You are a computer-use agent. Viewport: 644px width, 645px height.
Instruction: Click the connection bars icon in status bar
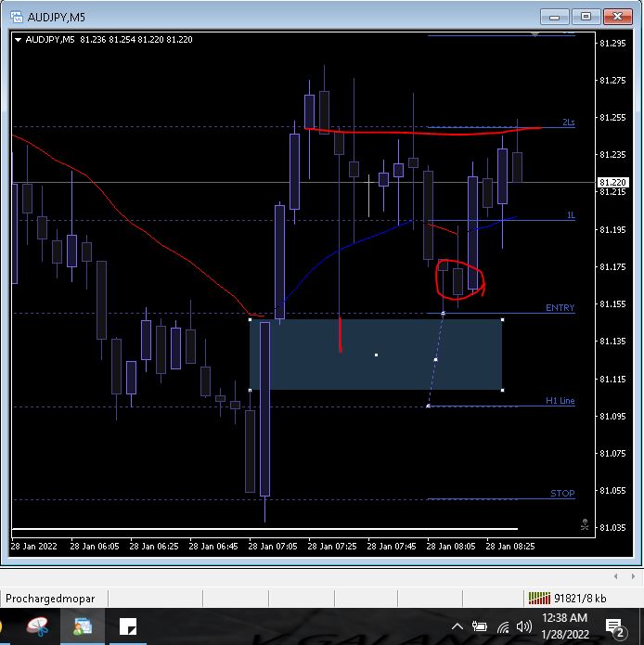(539, 598)
